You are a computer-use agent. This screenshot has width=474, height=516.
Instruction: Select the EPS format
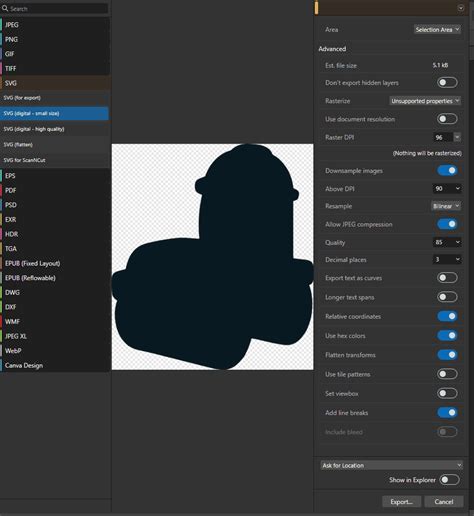[55, 176]
